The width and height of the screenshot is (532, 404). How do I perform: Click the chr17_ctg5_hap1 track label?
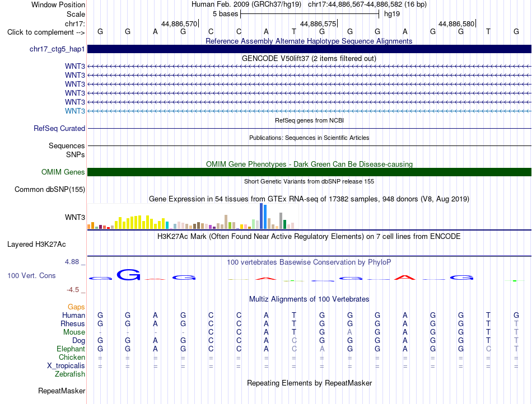point(57,49)
